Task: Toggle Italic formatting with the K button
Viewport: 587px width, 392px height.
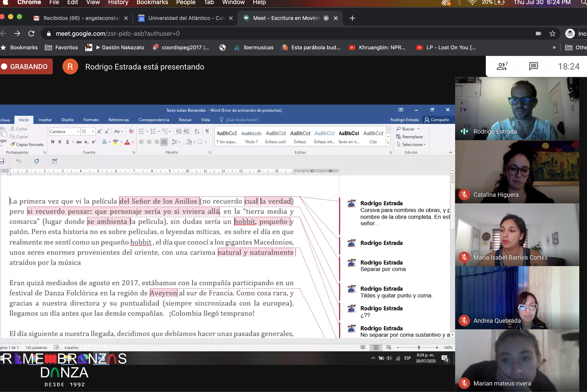Action: [x=60, y=142]
